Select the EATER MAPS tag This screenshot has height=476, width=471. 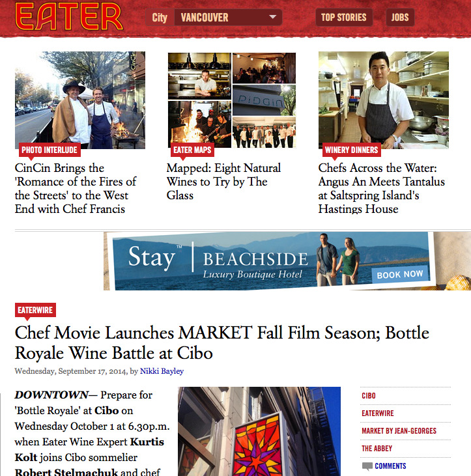pyautogui.click(x=192, y=150)
